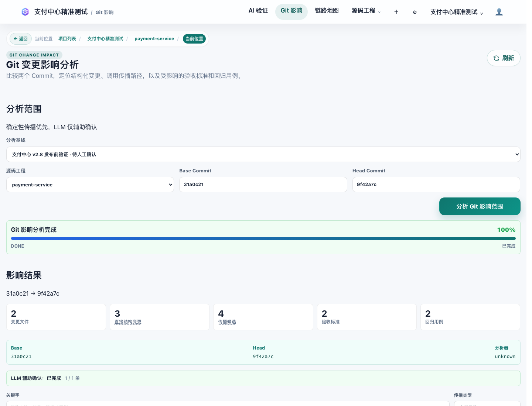Viewport: 532px width, 406px height.
Task: Click the plus icon in header
Action: pyautogui.click(x=396, y=12)
